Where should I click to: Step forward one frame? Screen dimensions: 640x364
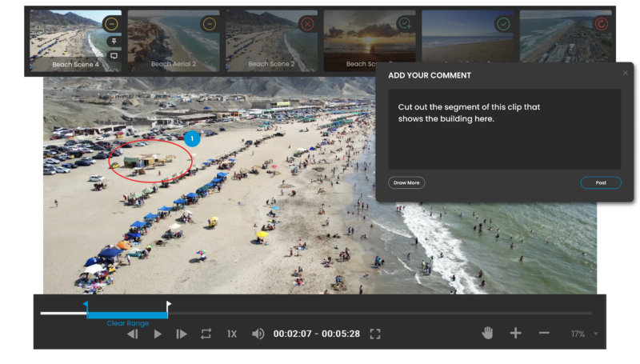(x=182, y=334)
